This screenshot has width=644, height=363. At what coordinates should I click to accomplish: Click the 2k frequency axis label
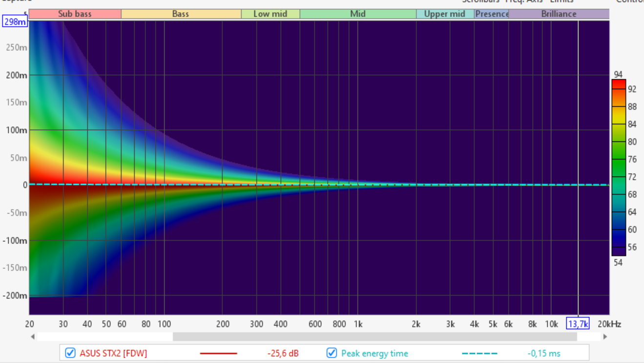pos(416,324)
